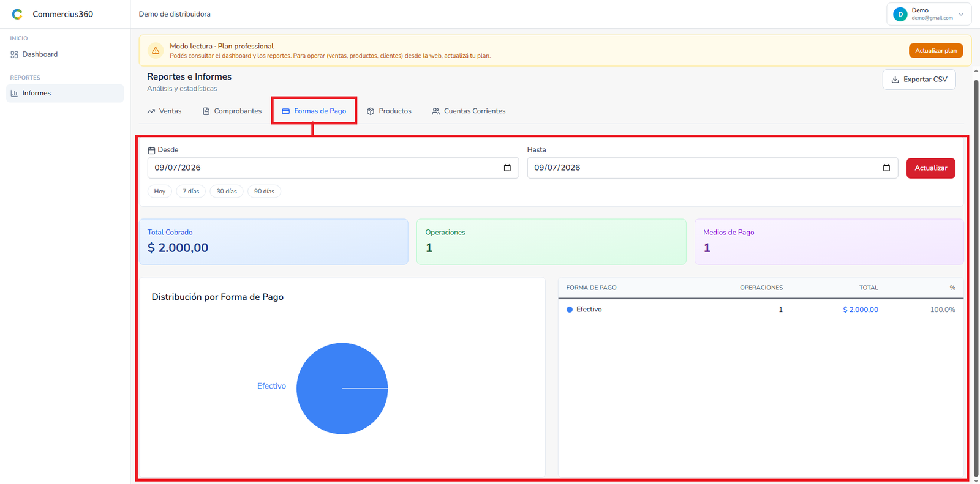Export the report with Exportar CSV

[x=919, y=80]
